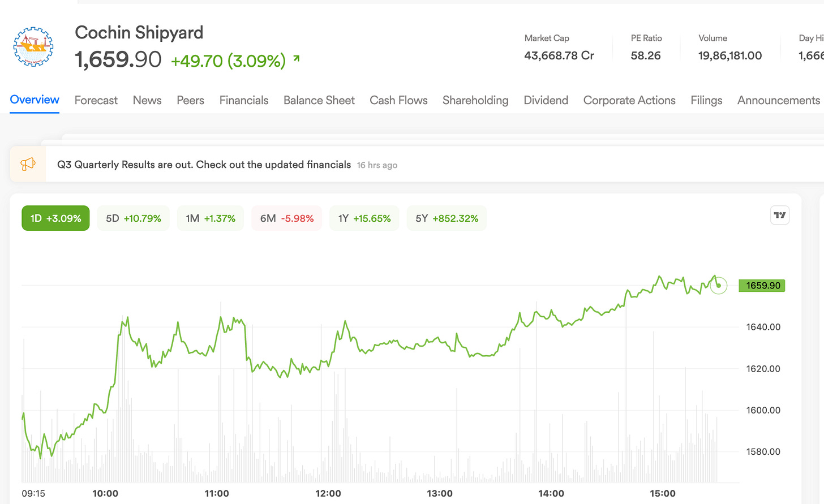Open the TradingView chart icon
The image size is (824, 504).
point(780,215)
